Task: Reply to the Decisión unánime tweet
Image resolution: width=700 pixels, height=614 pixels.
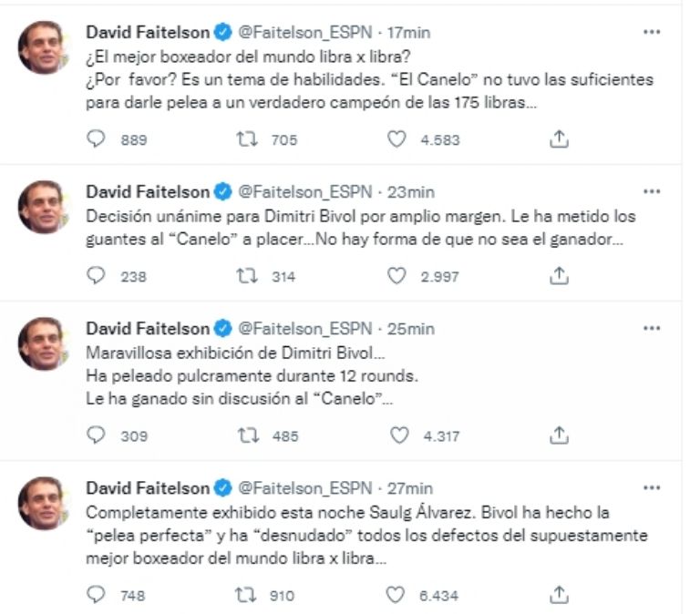Action: tap(96, 276)
